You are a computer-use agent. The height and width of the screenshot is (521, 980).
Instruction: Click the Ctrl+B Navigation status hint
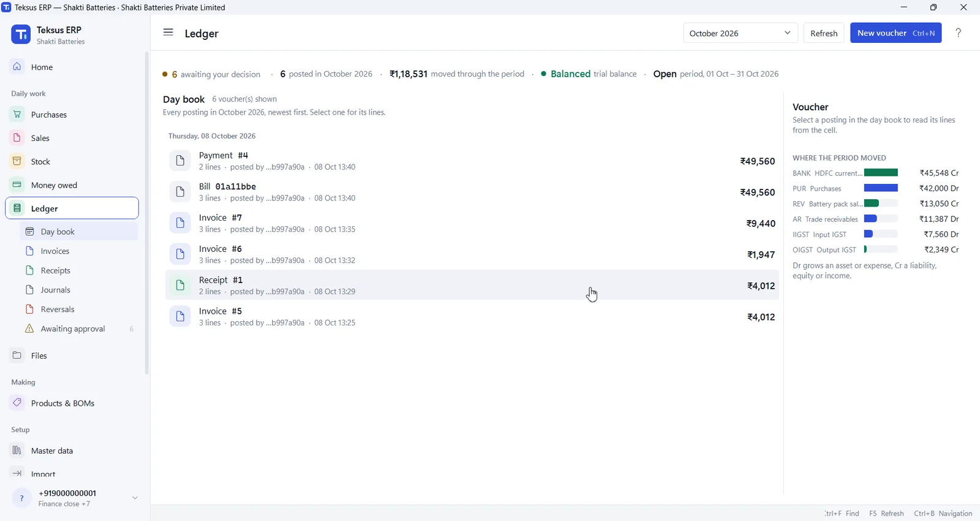click(x=943, y=514)
